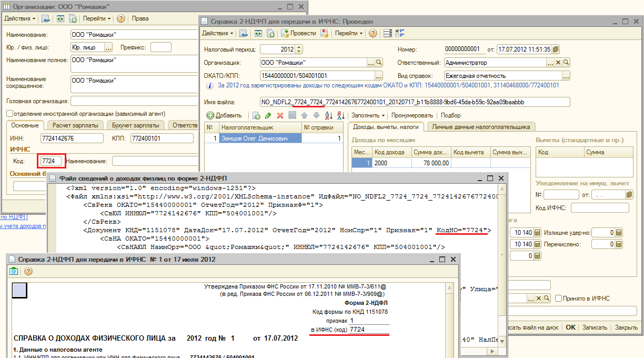Click the ИФНС Код field with 7724

(51, 161)
